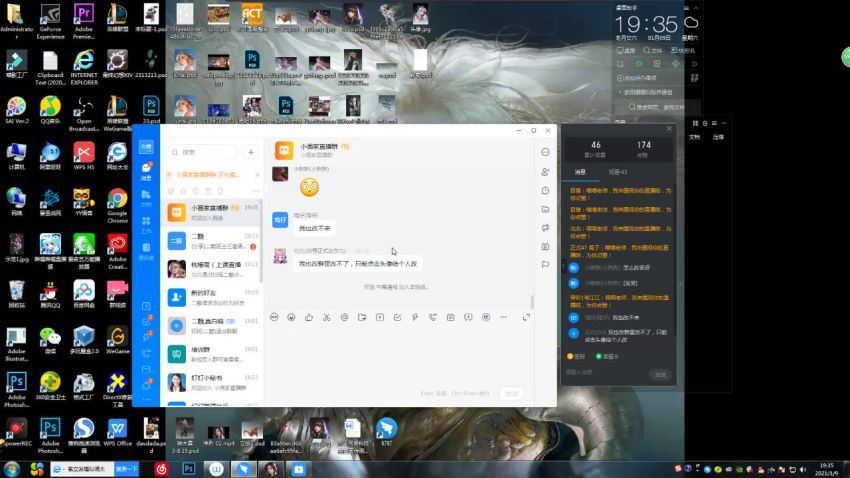Open the DingTalk taskbar button
850x478 pixels.
244,469
